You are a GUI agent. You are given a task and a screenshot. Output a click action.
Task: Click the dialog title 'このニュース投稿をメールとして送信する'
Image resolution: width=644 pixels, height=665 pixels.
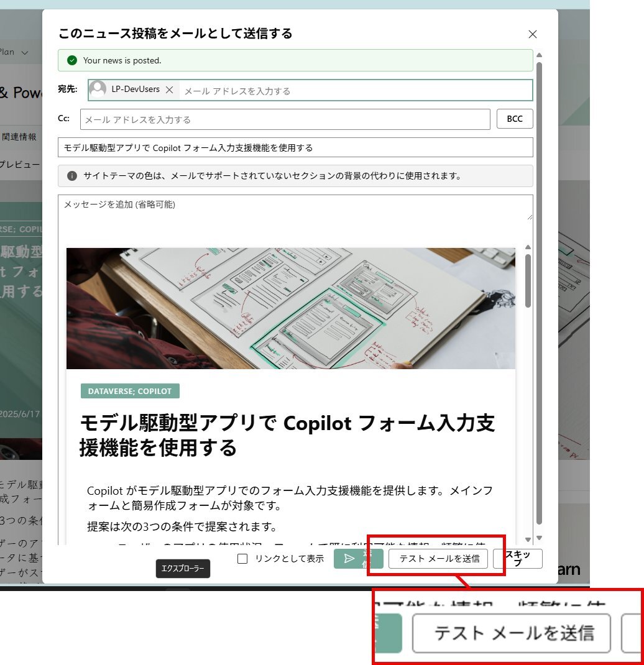click(x=175, y=33)
